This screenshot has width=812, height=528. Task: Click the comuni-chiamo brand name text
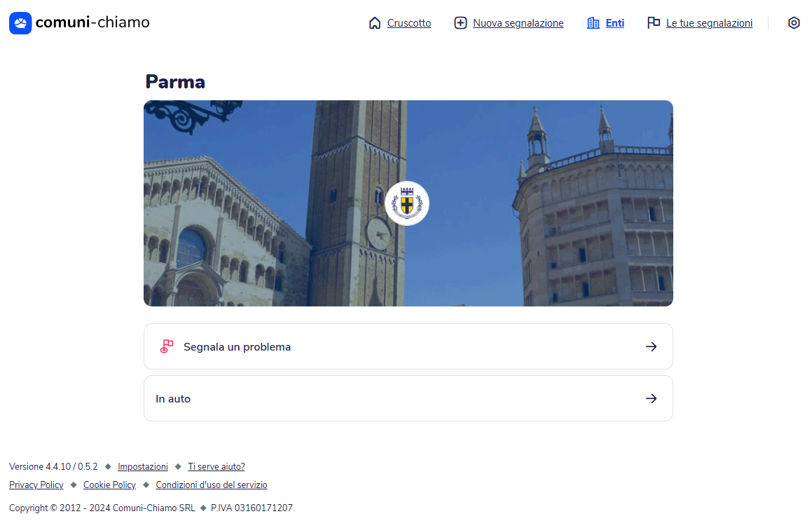(x=92, y=22)
